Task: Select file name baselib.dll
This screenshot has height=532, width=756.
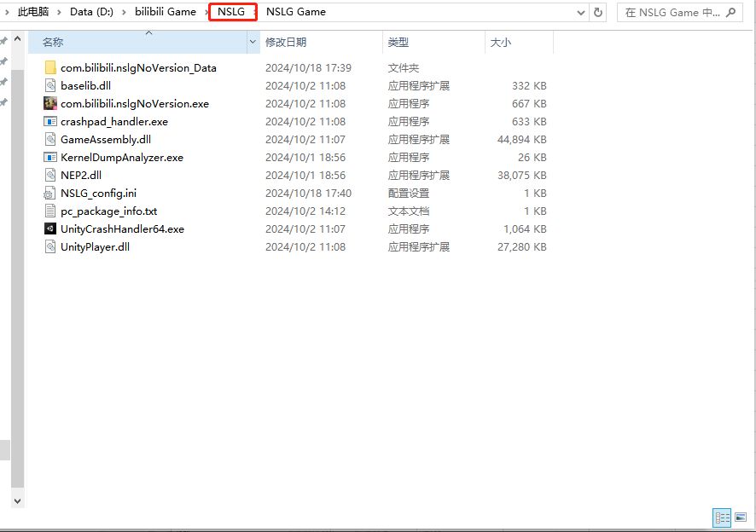Action: pos(86,86)
